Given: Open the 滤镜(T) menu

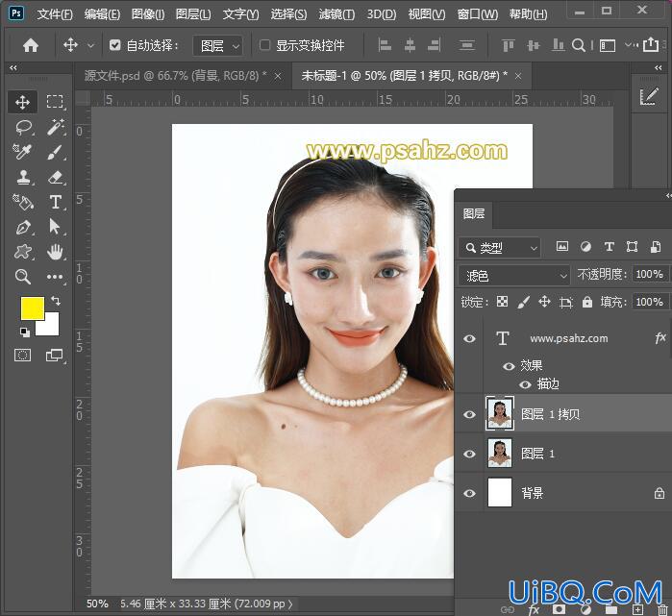Looking at the screenshot, I should point(336,14).
